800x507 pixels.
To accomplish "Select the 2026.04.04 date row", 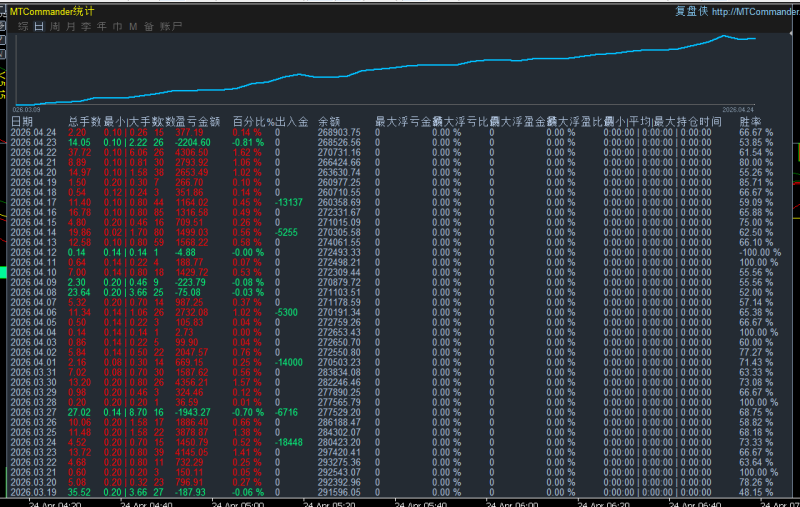I will (34, 333).
